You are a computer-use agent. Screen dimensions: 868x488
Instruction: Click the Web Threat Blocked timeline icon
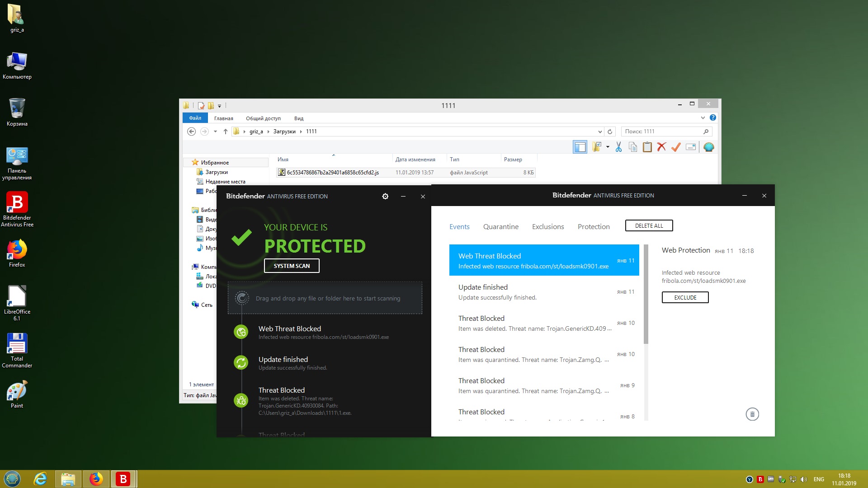(241, 332)
